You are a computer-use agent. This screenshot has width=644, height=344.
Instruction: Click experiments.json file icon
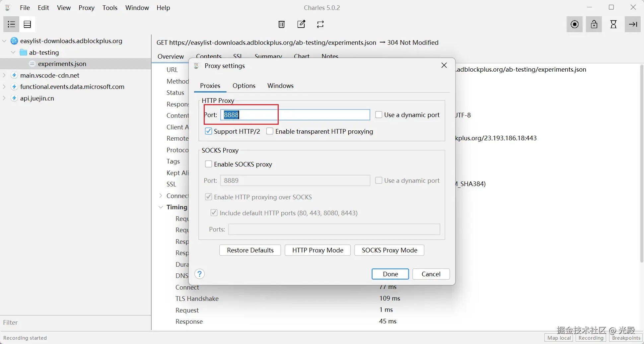[32, 64]
